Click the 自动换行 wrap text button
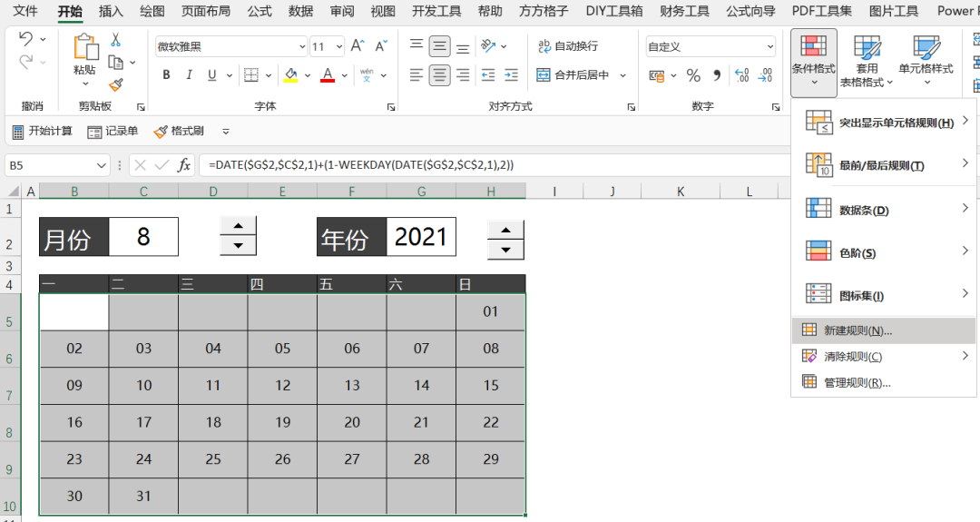This screenshot has width=980, height=522. (x=568, y=45)
